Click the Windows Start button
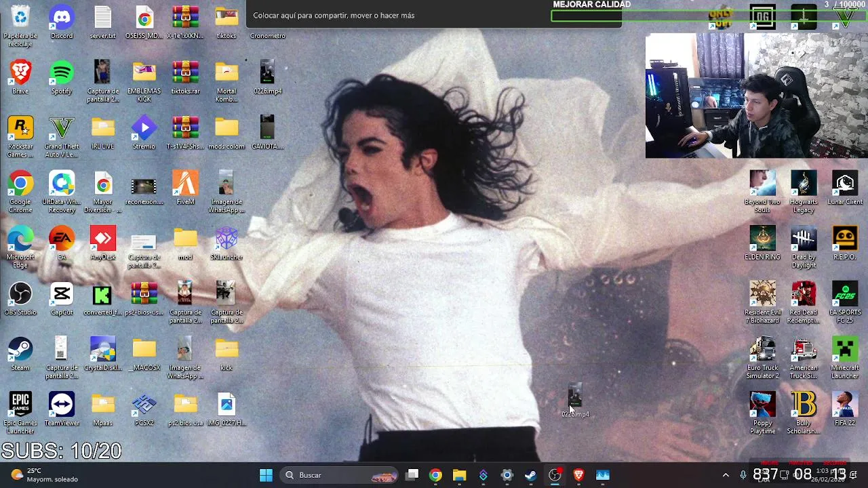868x488 pixels. tap(266, 475)
